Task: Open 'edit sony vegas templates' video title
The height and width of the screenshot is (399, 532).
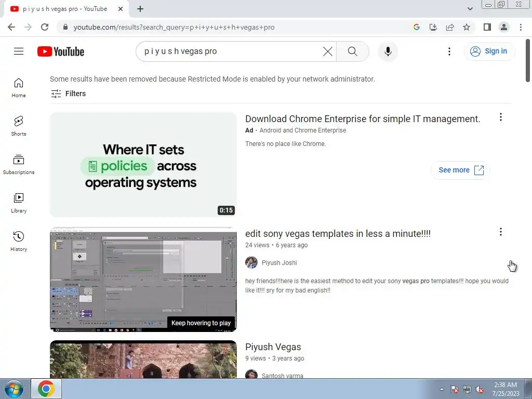Action: click(x=338, y=234)
